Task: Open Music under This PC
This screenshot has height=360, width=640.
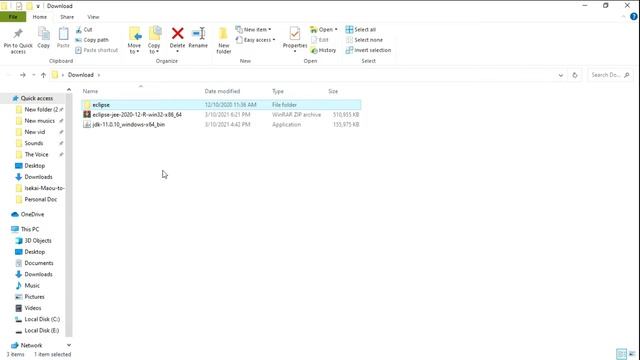Action: tap(32, 286)
